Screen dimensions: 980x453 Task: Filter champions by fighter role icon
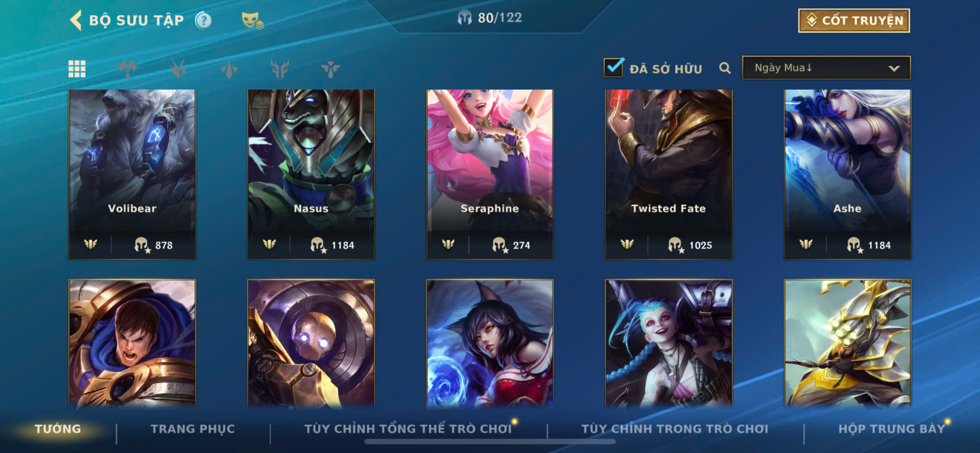click(x=128, y=69)
